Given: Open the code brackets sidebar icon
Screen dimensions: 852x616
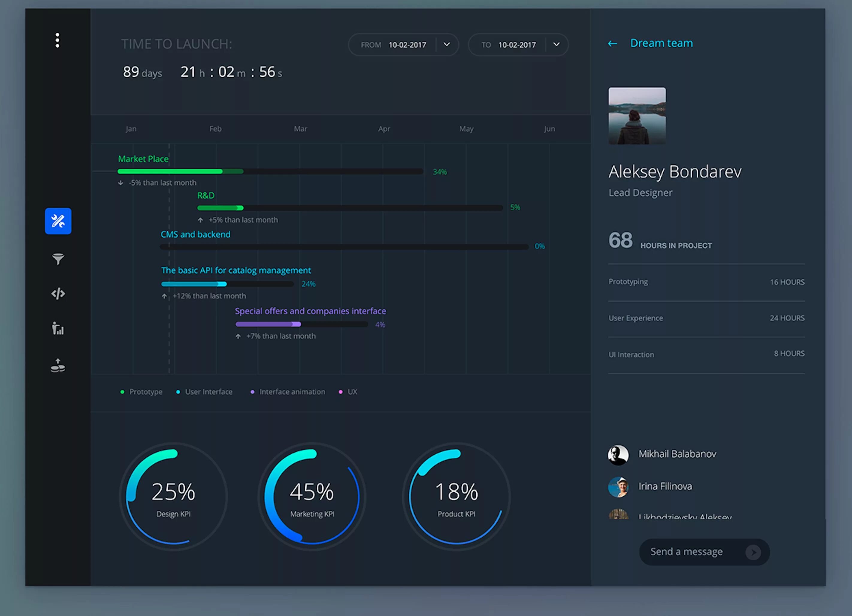Looking at the screenshot, I should [58, 294].
